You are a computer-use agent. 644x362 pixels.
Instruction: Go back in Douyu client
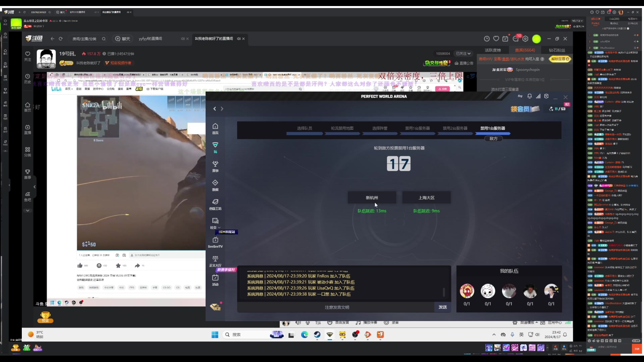click(52, 39)
